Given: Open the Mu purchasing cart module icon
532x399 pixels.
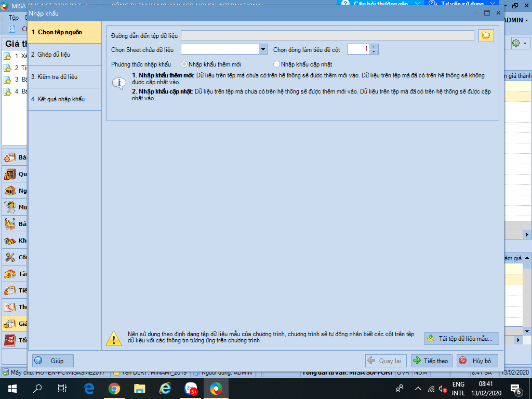Looking at the screenshot, I should point(10,207).
